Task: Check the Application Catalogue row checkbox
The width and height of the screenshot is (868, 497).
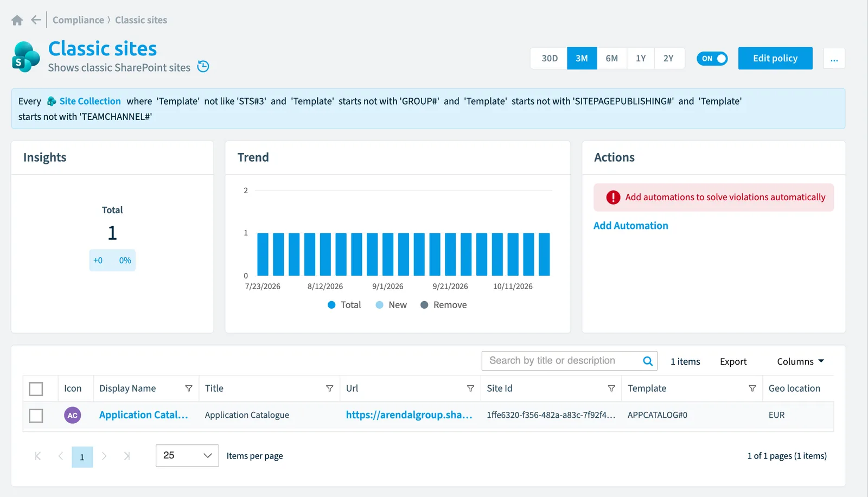Action: click(x=36, y=416)
